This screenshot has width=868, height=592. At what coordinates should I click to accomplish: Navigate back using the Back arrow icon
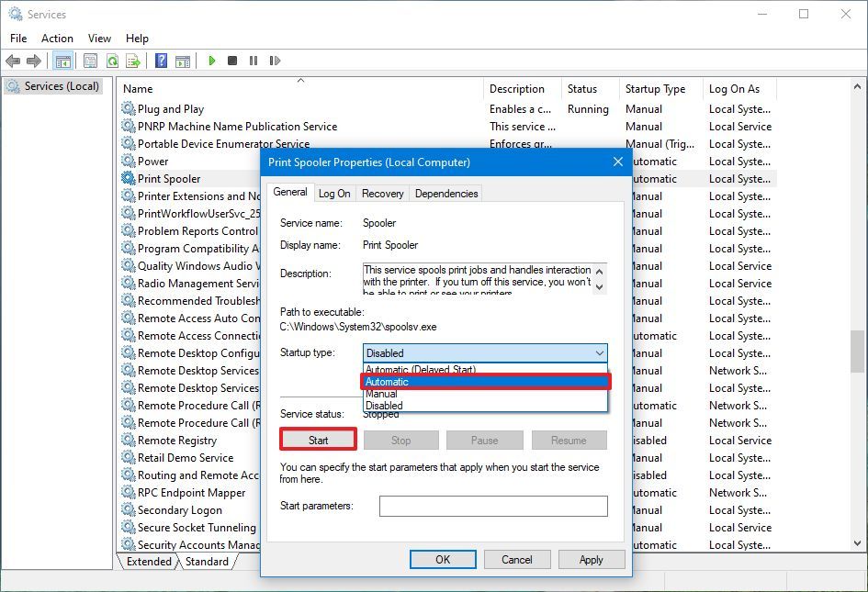[x=13, y=61]
